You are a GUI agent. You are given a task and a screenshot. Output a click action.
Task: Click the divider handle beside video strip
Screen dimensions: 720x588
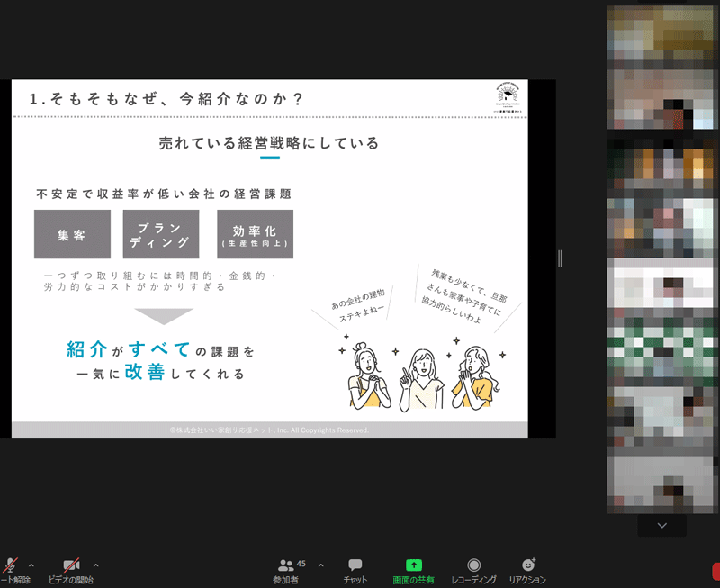click(x=560, y=258)
